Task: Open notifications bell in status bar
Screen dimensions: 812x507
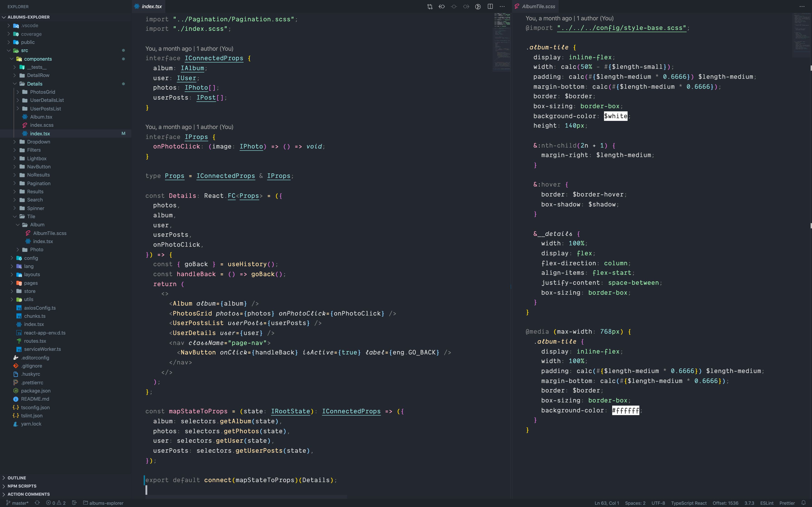Action: tap(803, 503)
